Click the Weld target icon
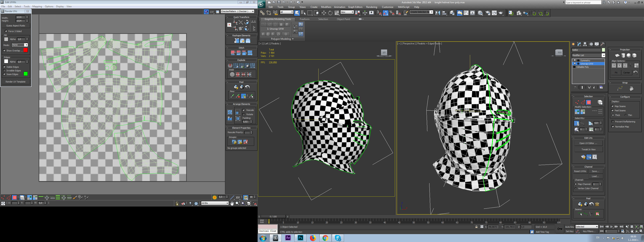This screenshot has width=644, height=242. (232, 74)
